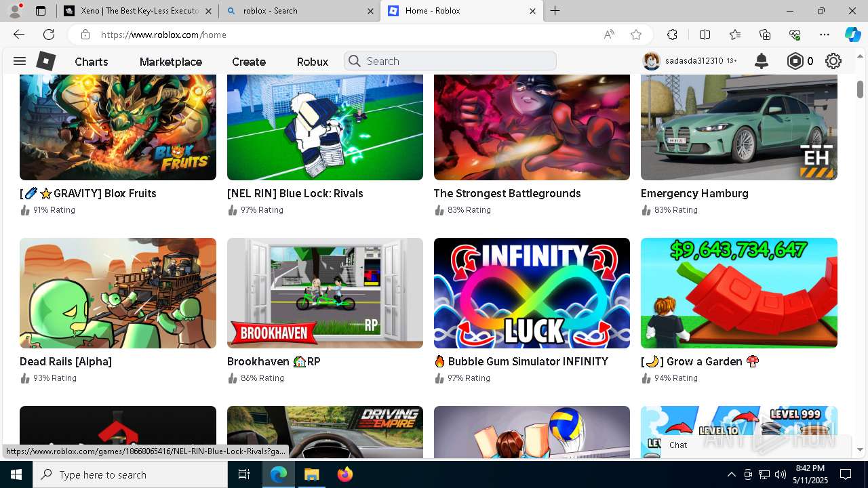Open the Windows Start menu

pyautogui.click(x=16, y=474)
